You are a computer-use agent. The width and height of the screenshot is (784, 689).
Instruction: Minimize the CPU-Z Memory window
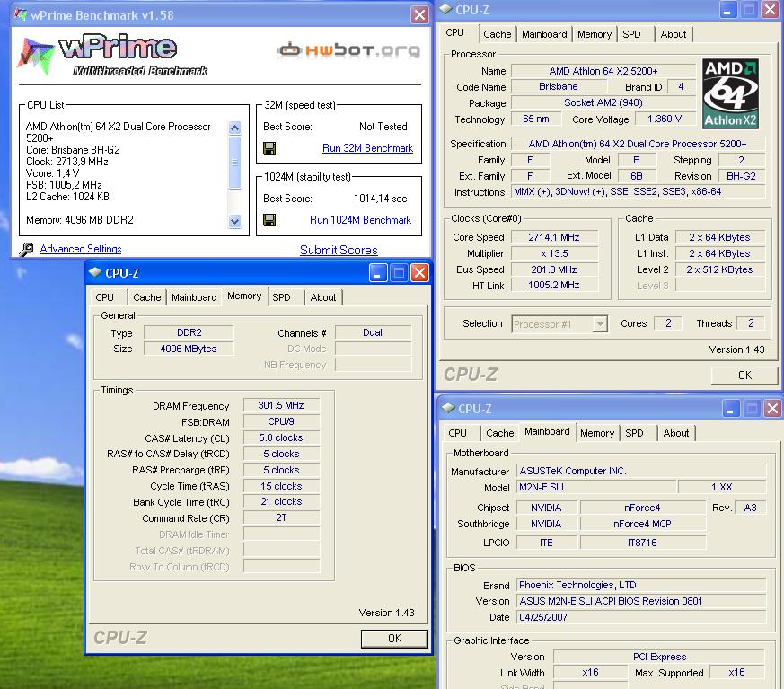tap(378, 272)
